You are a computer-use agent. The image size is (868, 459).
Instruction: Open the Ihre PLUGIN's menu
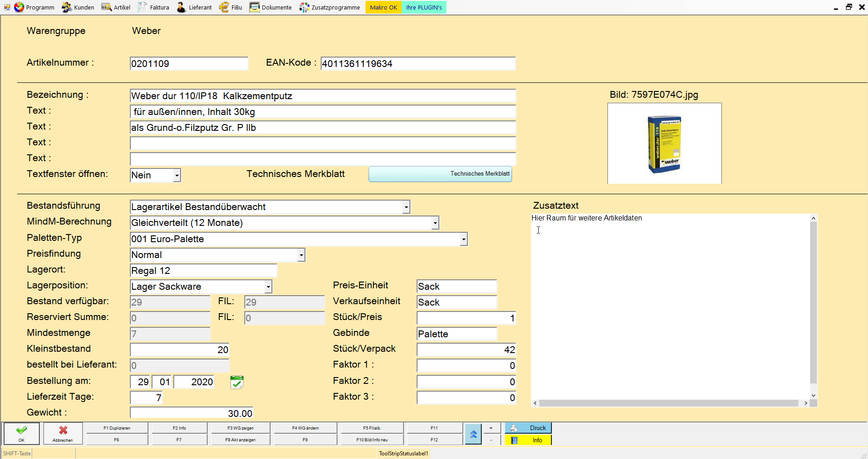[424, 7]
